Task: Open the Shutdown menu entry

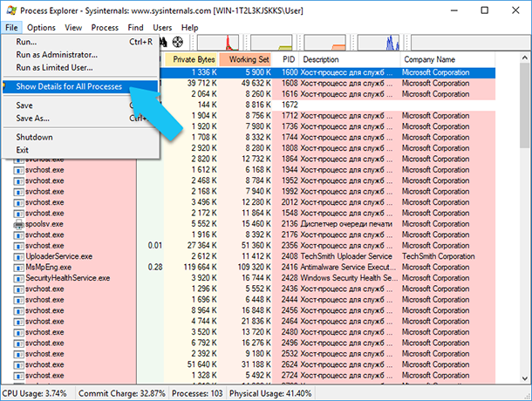Action: pos(81,138)
